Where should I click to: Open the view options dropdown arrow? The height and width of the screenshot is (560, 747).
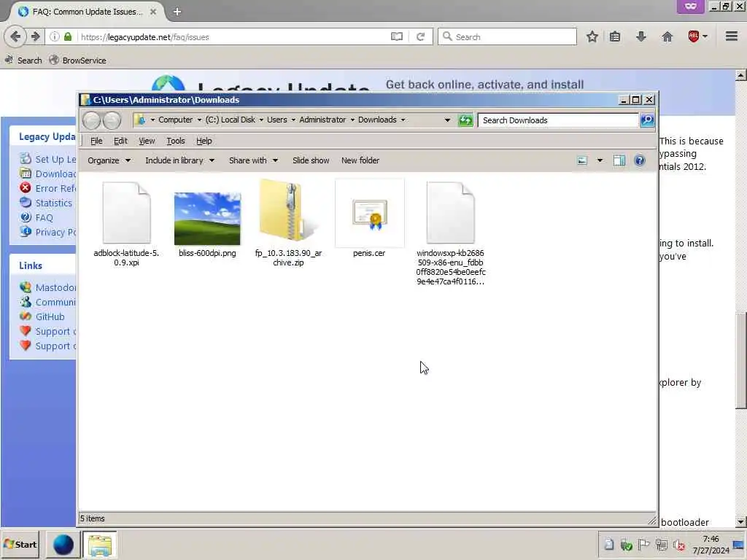[600, 160]
